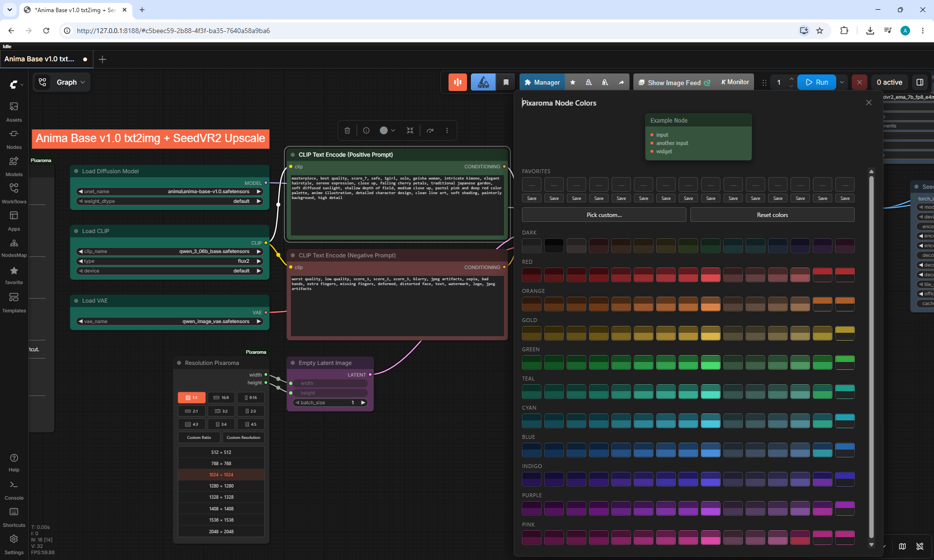Select the 1:1 aspect ratio option
Viewport: 934px width, 560px height.
tap(192, 397)
